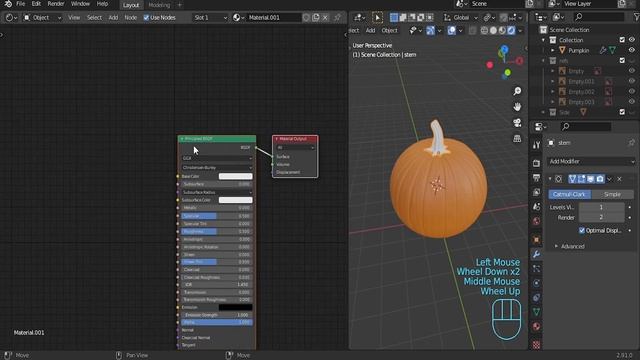Click the pan hand viewport control
Viewport: 640px width, 360px height.
pyautogui.click(x=517, y=107)
